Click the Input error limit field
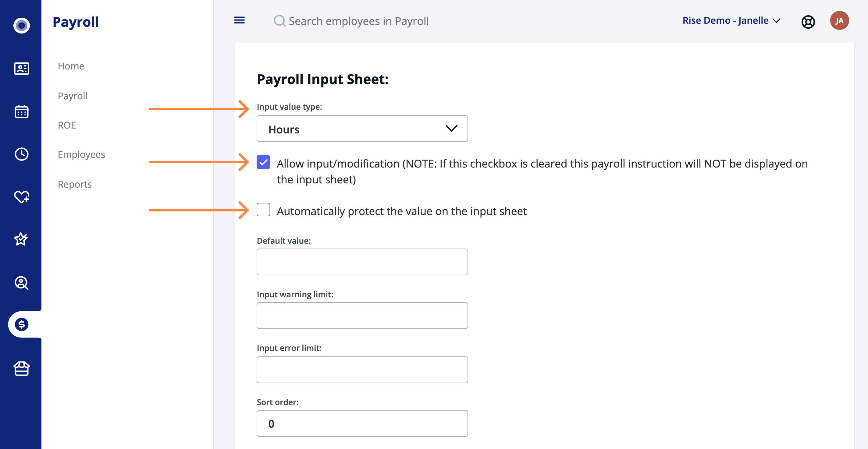The width and height of the screenshot is (868, 449). pos(362,369)
